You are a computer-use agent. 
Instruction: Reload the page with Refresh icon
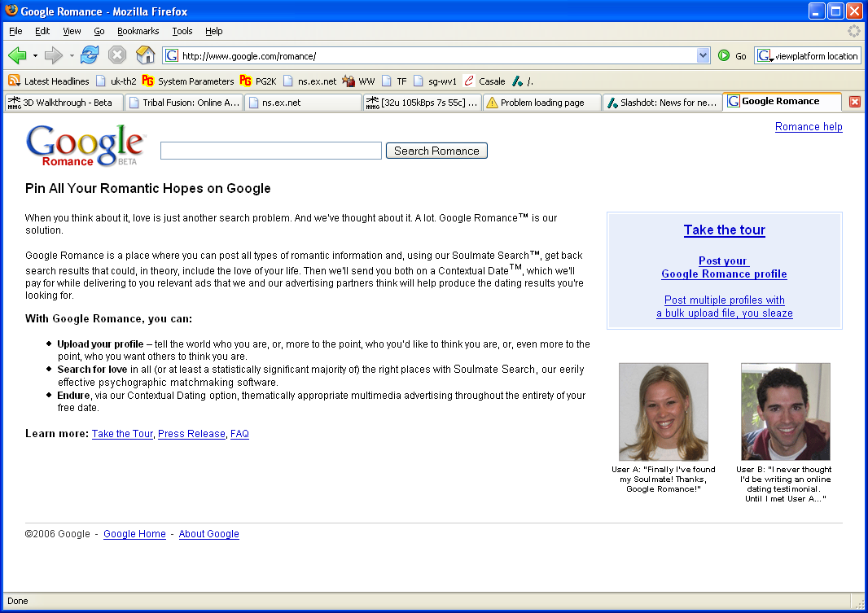click(89, 55)
